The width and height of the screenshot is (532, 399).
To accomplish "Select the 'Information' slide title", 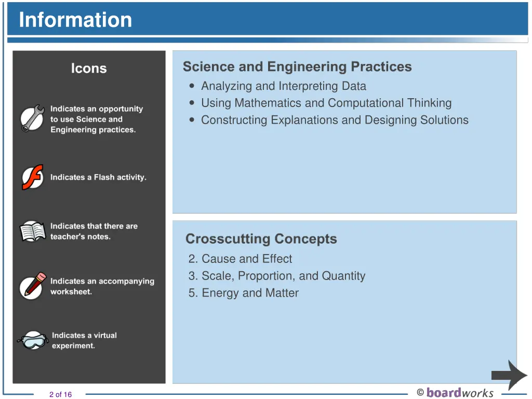I will point(75,20).
